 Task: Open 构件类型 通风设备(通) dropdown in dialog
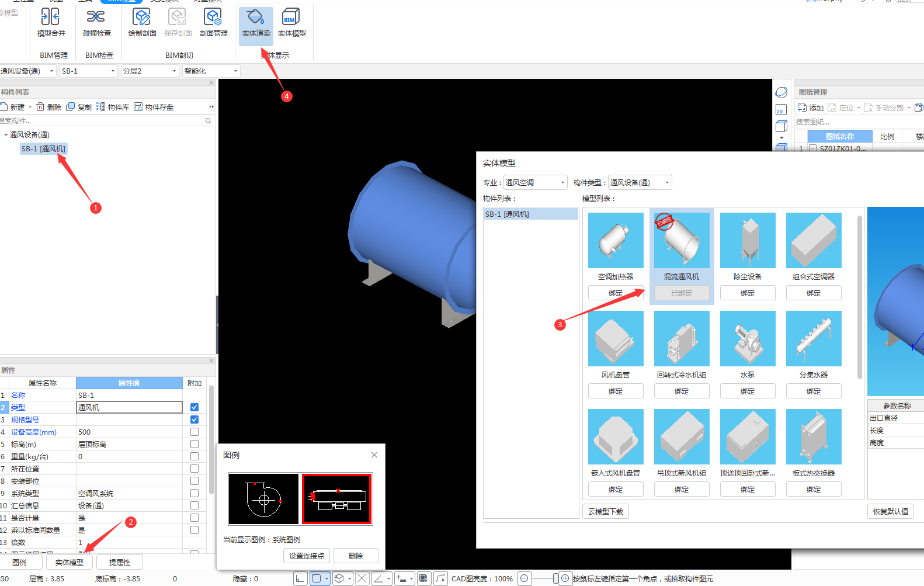(640, 182)
